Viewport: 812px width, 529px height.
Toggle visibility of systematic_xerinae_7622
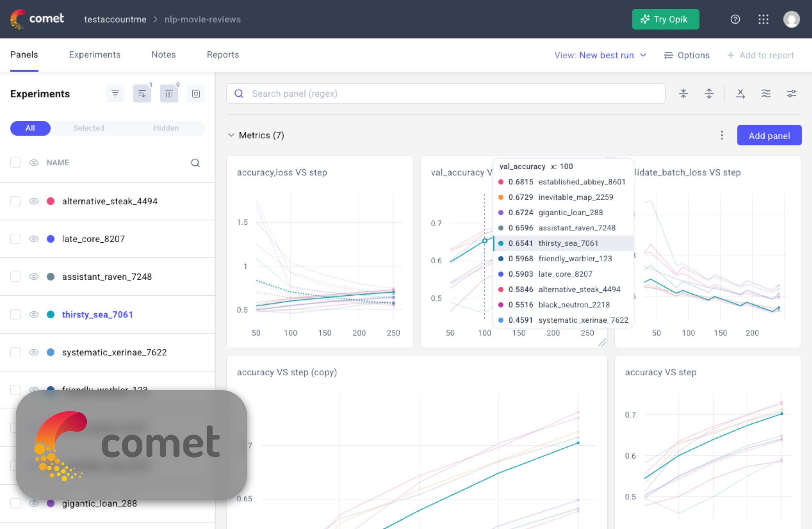point(34,352)
